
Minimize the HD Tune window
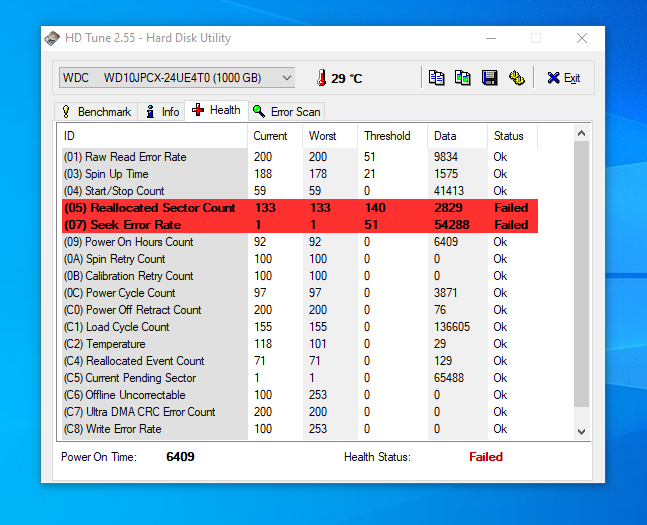pos(491,38)
